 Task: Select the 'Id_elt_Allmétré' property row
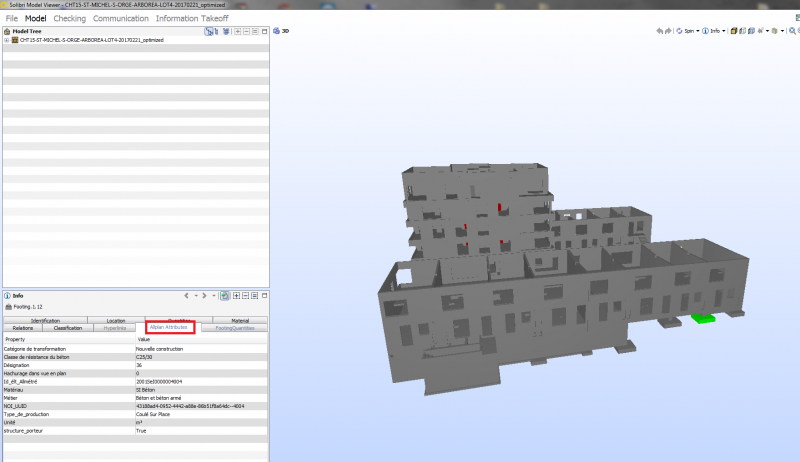135,381
